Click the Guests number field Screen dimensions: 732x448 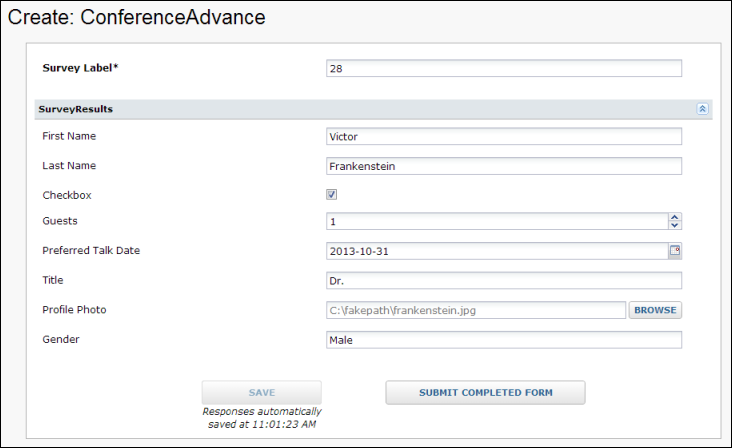pos(497,221)
